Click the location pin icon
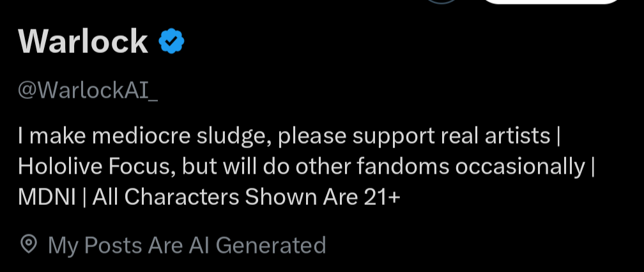 pyautogui.click(x=29, y=245)
